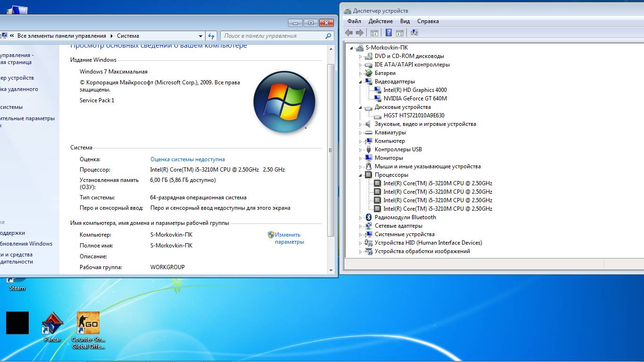Click the Изменить параметры link
This screenshot has height=362, width=644.
coord(289,238)
